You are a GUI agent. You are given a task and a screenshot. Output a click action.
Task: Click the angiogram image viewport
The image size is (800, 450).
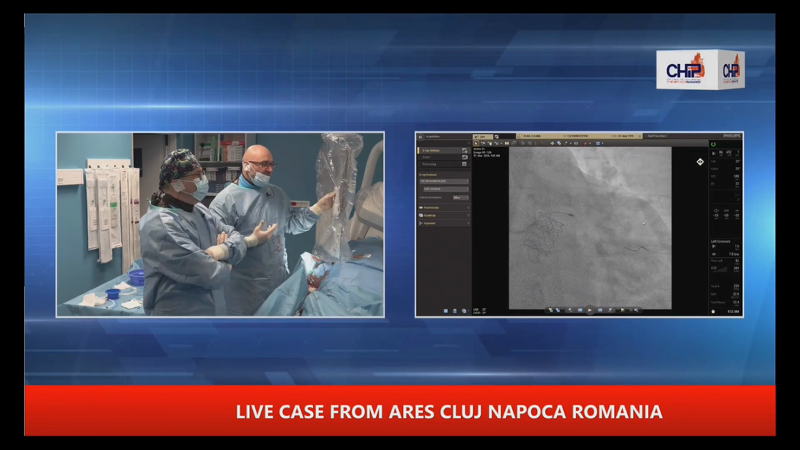[x=588, y=228]
